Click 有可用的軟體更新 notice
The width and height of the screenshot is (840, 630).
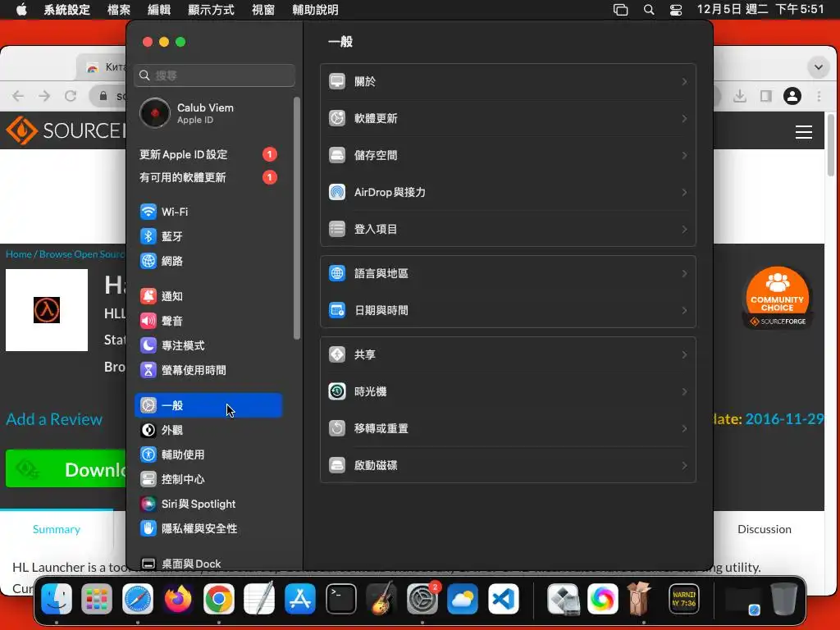208,177
